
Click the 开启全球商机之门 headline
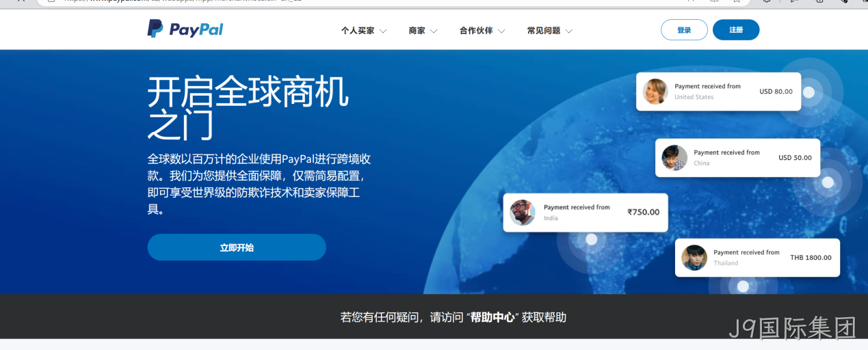coord(248,108)
